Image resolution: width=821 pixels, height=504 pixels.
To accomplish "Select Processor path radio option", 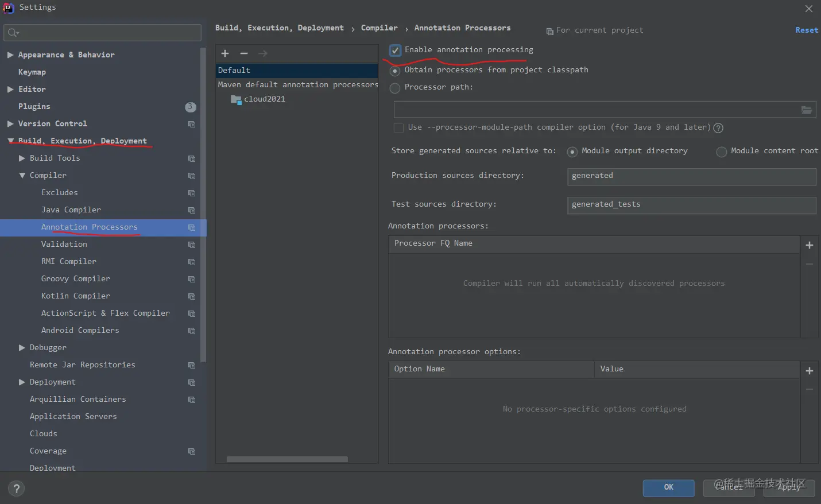I will (x=395, y=88).
